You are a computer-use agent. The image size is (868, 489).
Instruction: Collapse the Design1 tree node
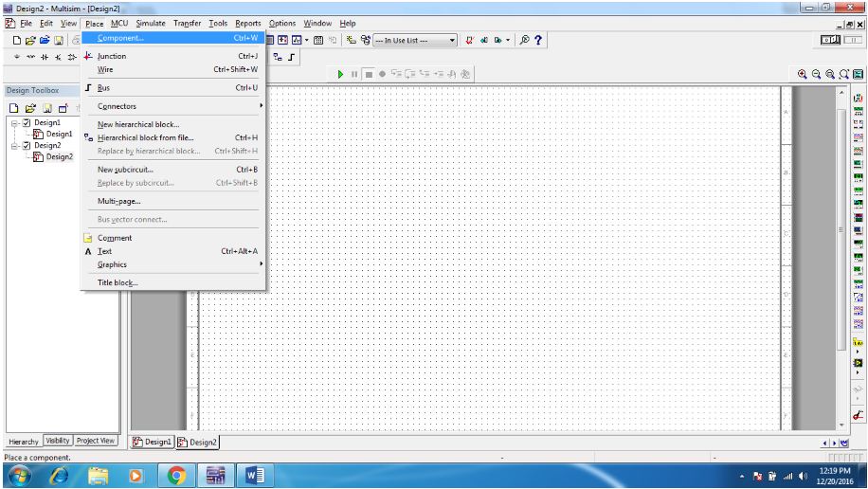[x=15, y=123]
